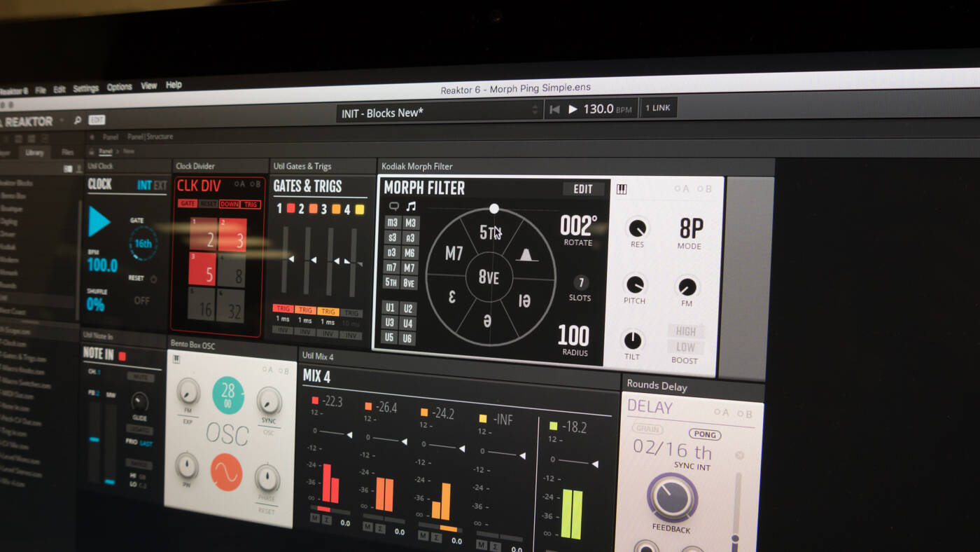This screenshot has width=980, height=552.
Task: Adjust the TILT knob in Morph Filter
Action: 632,340
